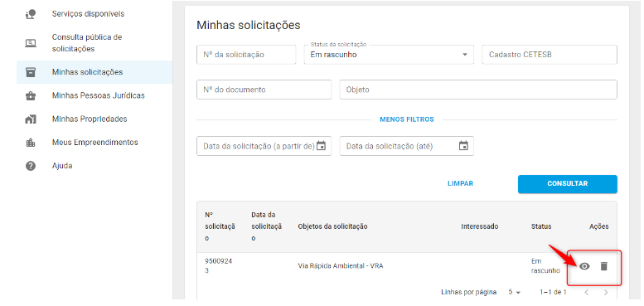The image size is (644, 306).
Task: Click the Minhas Pessoas Jurídicas briefcase icon
Action: coord(31,95)
